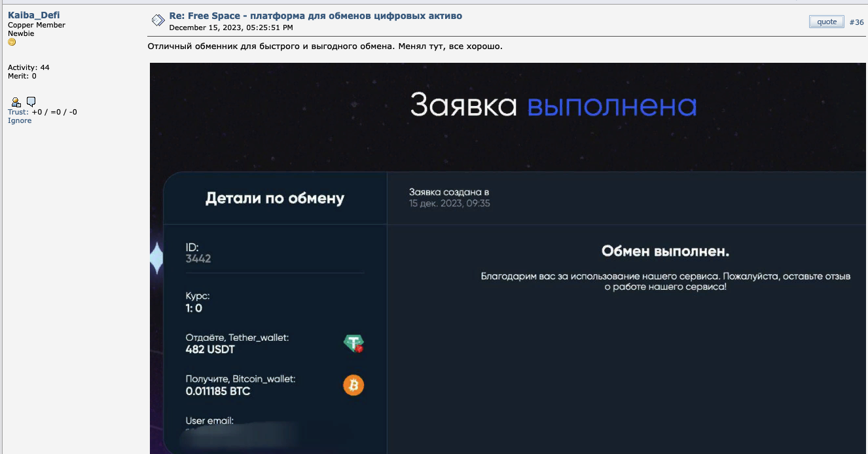Click the orange Bitcoin icon

(x=353, y=385)
